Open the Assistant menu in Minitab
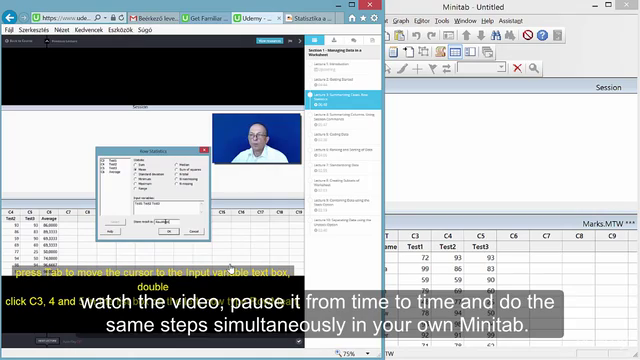The height and width of the screenshot is (360, 640). pos(510,21)
